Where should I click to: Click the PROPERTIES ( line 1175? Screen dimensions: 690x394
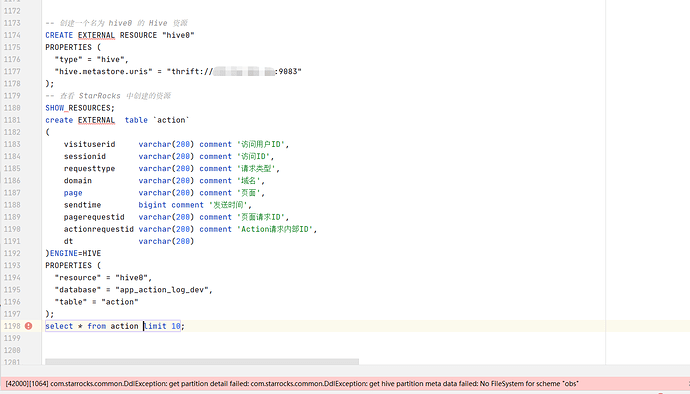pyautogui.click(x=73, y=47)
